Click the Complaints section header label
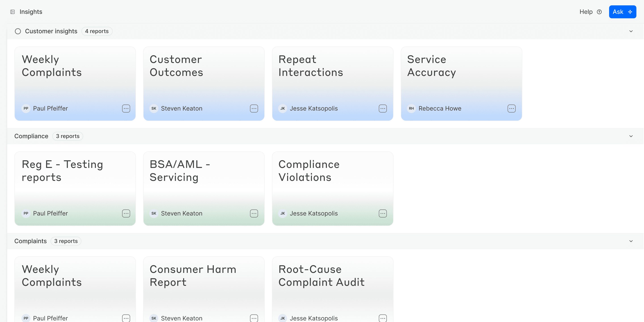644x322 pixels. [30, 241]
